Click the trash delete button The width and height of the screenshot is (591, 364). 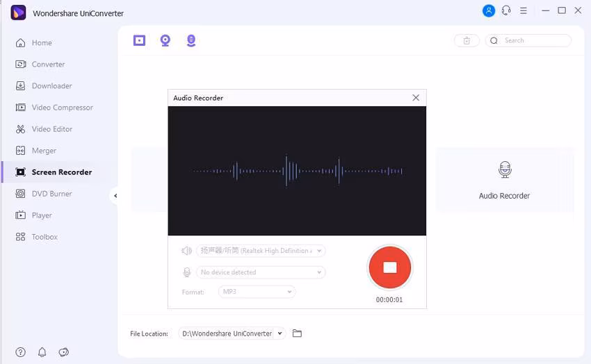pos(467,41)
